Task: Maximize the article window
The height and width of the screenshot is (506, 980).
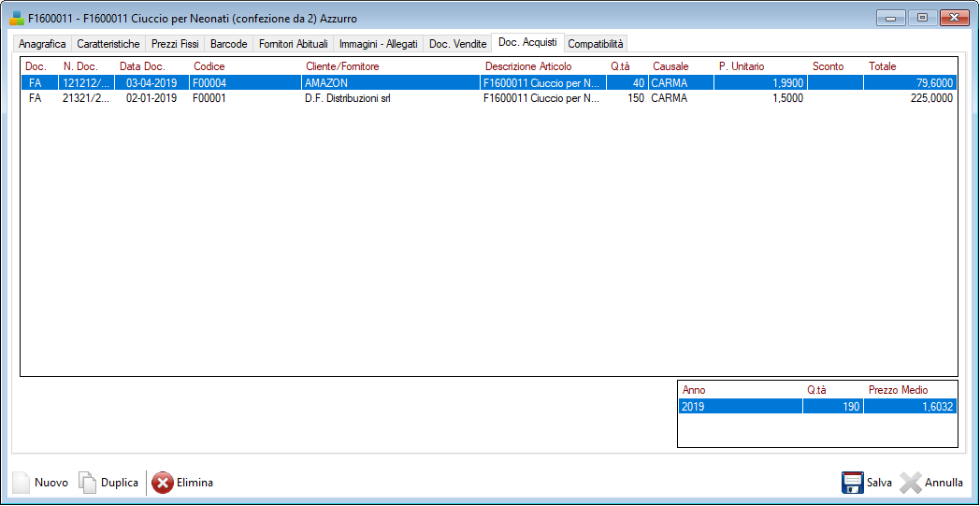Action: coord(921,18)
